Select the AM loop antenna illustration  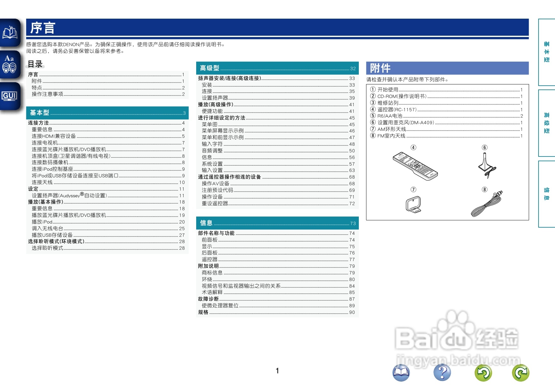[x=413, y=204]
